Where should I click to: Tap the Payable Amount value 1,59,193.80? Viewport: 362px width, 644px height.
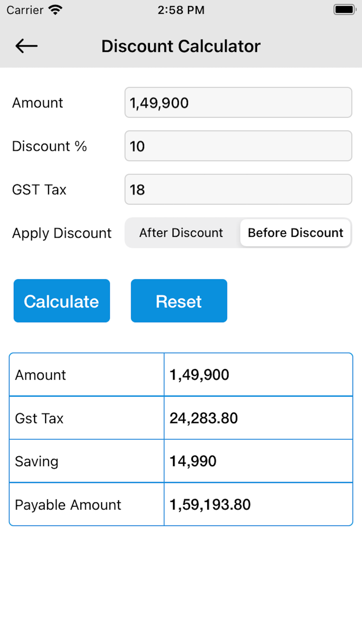point(210,505)
